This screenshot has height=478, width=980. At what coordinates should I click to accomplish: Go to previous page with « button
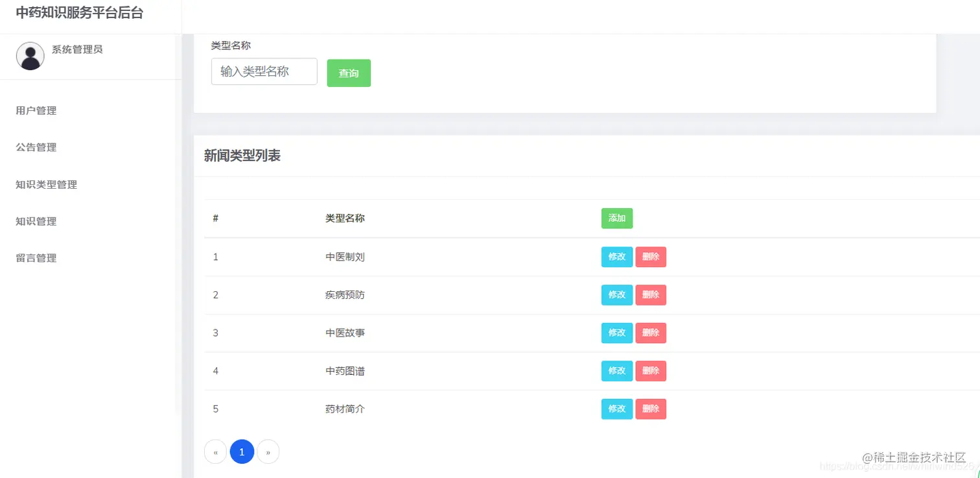(x=215, y=452)
